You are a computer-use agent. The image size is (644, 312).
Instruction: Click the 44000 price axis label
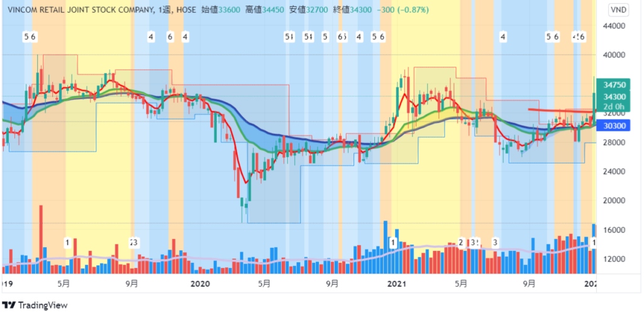coord(615,26)
